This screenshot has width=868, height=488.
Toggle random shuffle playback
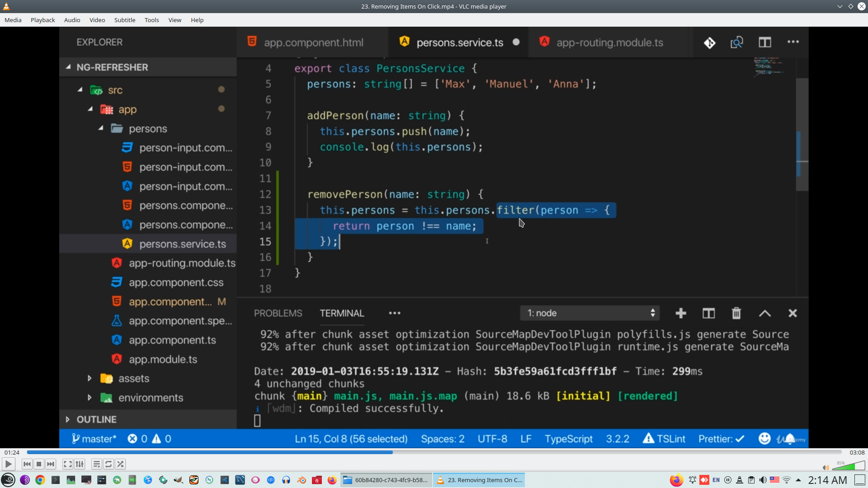[120, 464]
